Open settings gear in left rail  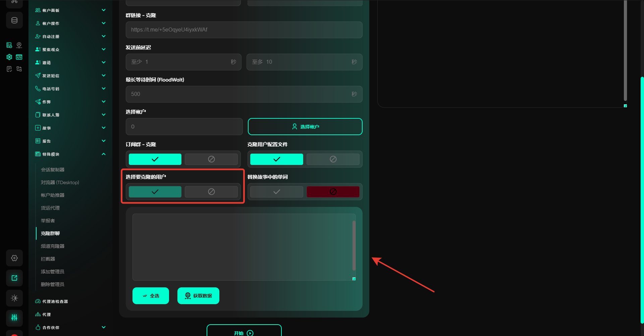(x=14, y=258)
